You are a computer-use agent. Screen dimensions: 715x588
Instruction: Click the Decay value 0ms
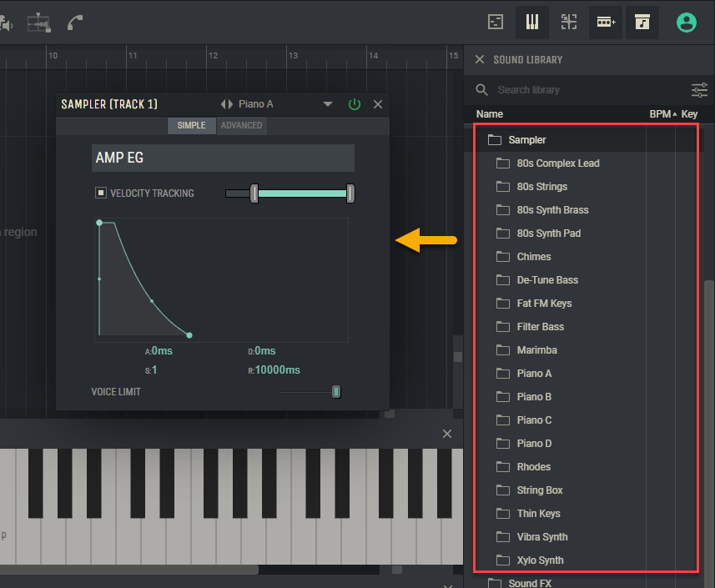[265, 351]
